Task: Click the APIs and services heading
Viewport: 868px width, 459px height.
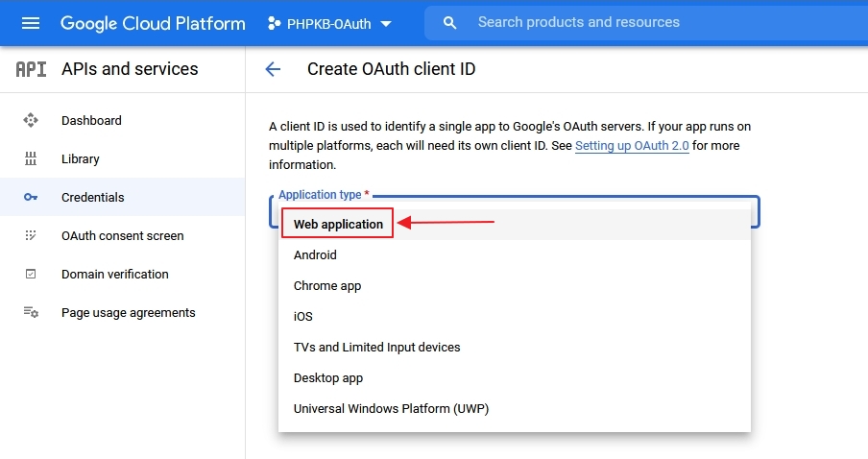Action: click(x=130, y=69)
